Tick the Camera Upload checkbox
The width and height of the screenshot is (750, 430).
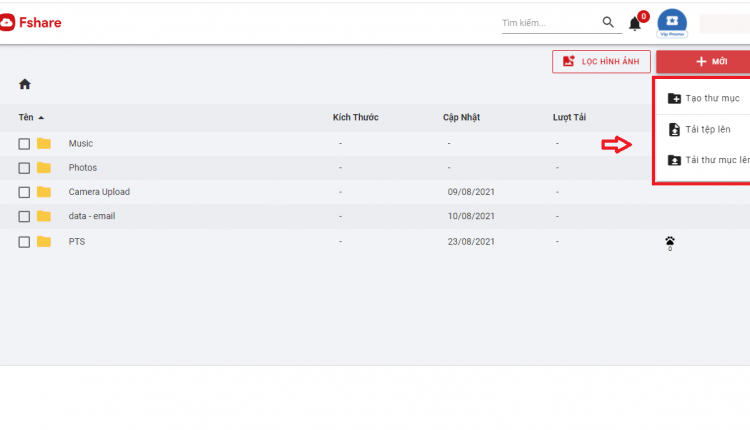pyautogui.click(x=24, y=192)
